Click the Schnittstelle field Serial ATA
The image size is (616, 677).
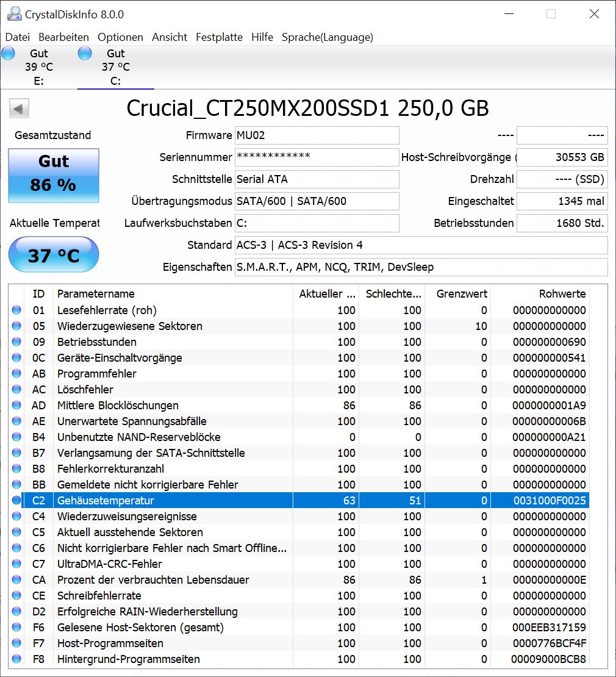(x=317, y=179)
